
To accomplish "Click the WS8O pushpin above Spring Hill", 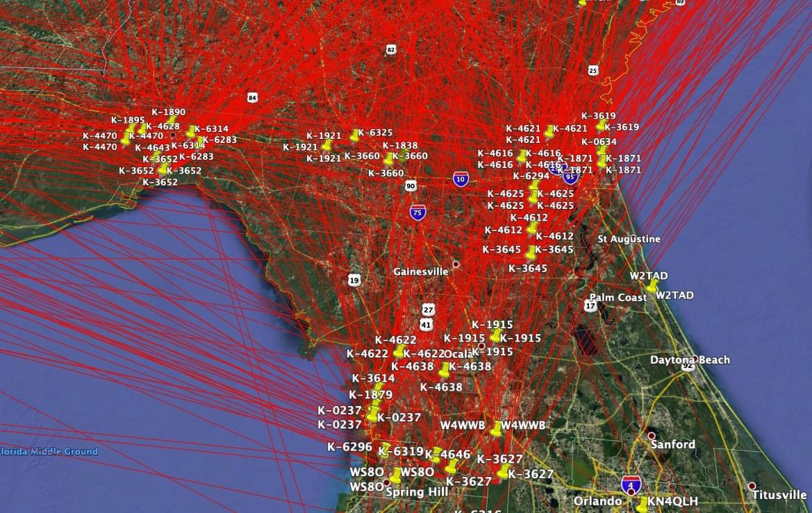I will [396, 476].
